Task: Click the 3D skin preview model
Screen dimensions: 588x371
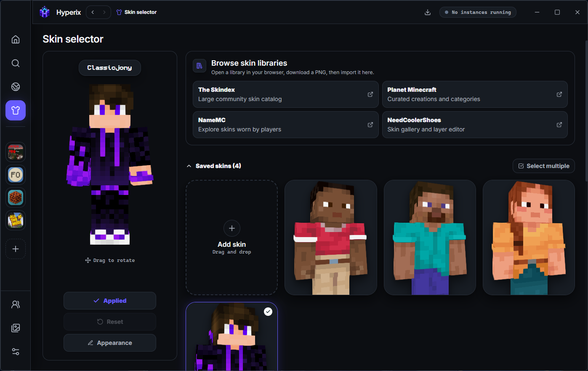Action: click(x=110, y=164)
